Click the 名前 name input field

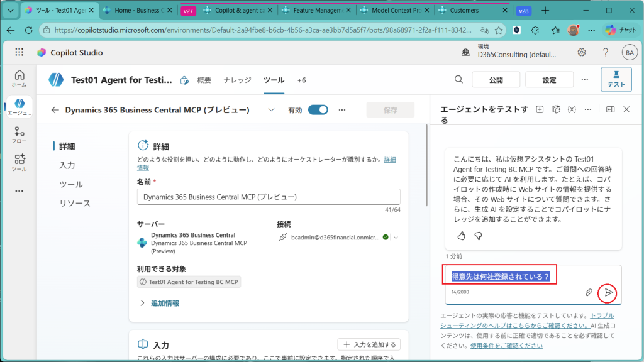269,197
